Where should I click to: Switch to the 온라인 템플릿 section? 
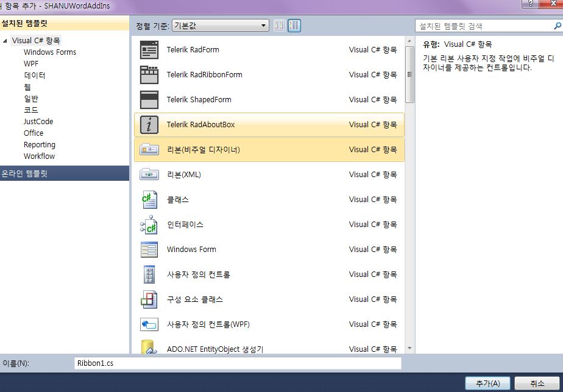(64, 173)
